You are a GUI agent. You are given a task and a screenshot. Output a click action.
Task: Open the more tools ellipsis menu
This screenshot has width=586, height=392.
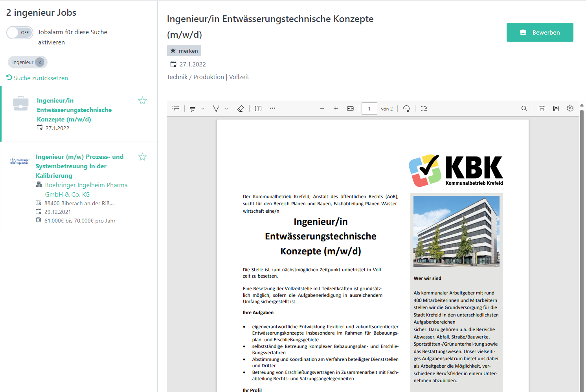[x=272, y=109]
